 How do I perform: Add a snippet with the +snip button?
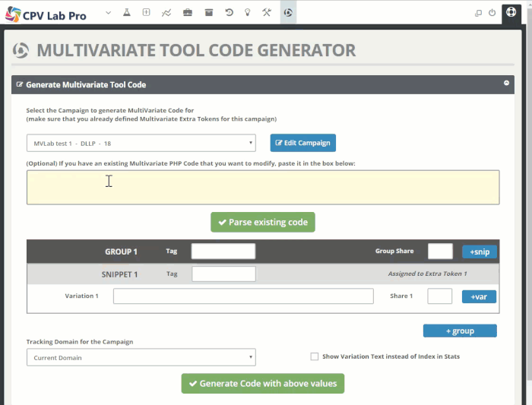coord(480,252)
